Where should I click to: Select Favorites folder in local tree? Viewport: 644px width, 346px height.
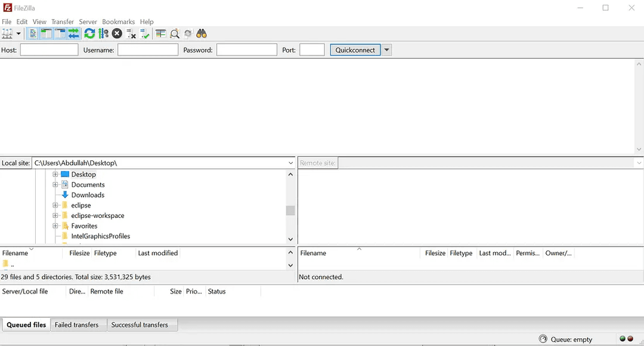click(84, 225)
